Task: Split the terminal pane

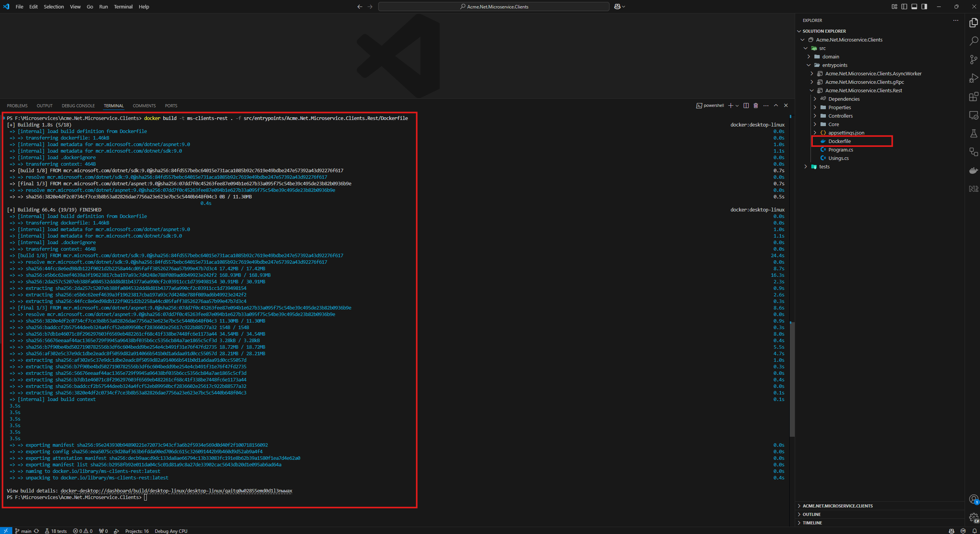Action: [746, 105]
